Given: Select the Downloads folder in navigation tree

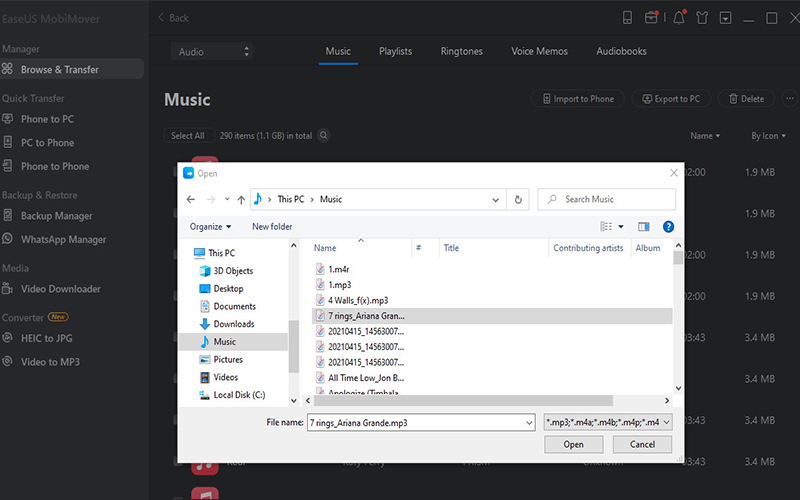Looking at the screenshot, I should click(233, 324).
